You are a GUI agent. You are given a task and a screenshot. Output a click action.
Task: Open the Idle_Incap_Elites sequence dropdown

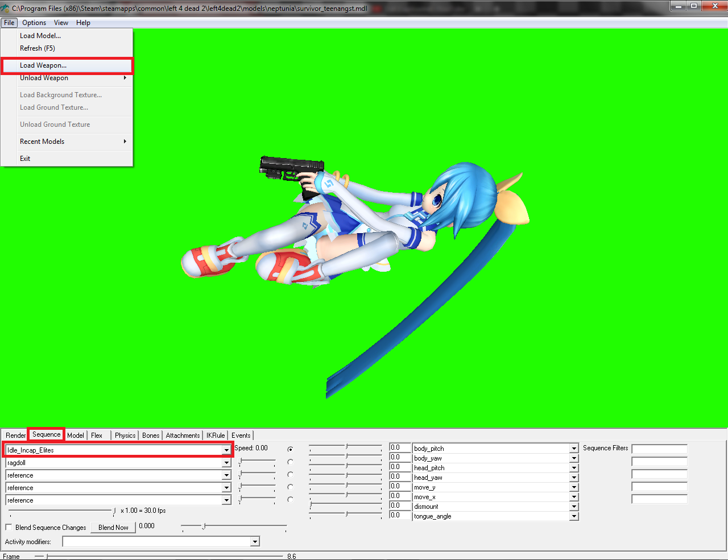pyautogui.click(x=226, y=450)
